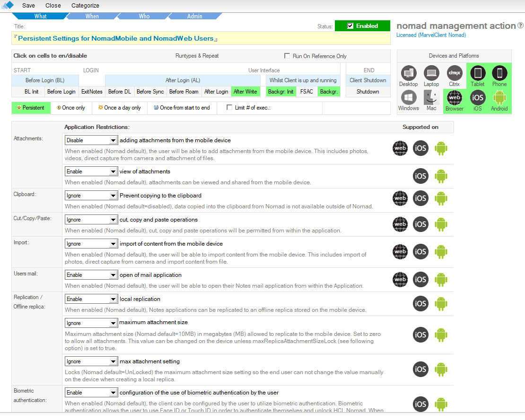Check Run On Reference Only

tap(287, 56)
